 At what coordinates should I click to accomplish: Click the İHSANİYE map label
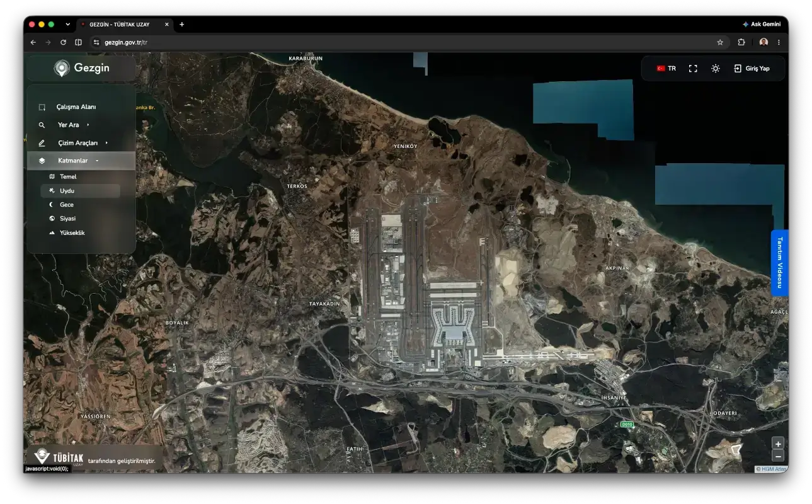click(614, 398)
